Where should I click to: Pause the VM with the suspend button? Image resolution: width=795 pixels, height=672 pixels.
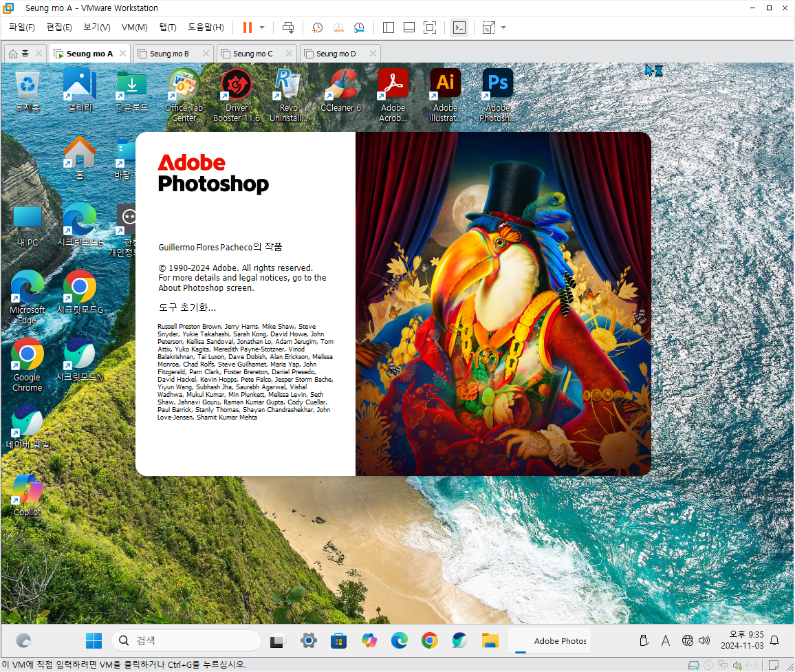[248, 28]
